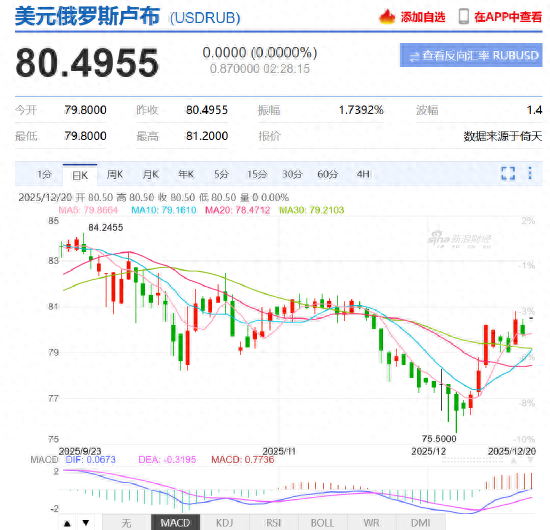Switch indicator to RSI
550x530 pixels.
(x=274, y=523)
